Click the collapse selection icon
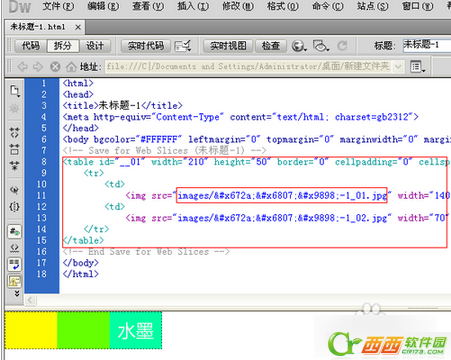This screenshot has height=360, width=451. [x=14, y=149]
